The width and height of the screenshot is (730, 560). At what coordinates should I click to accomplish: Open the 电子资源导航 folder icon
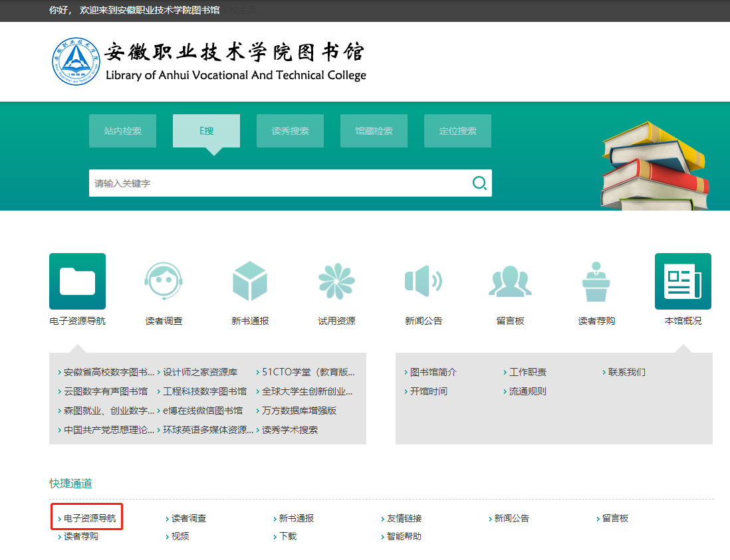pyautogui.click(x=77, y=281)
